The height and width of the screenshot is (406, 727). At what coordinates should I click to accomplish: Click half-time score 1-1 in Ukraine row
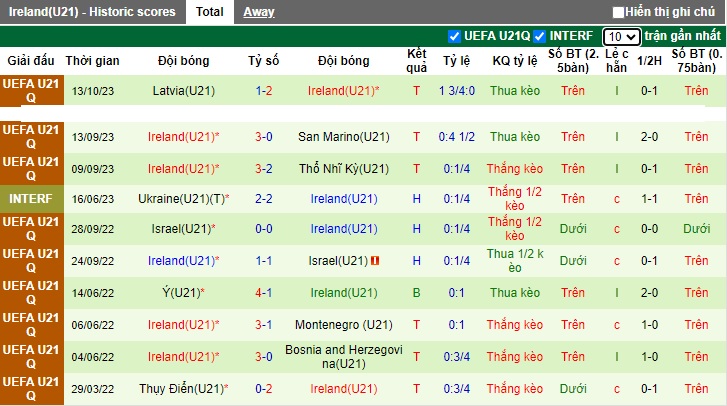coord(649,199)
